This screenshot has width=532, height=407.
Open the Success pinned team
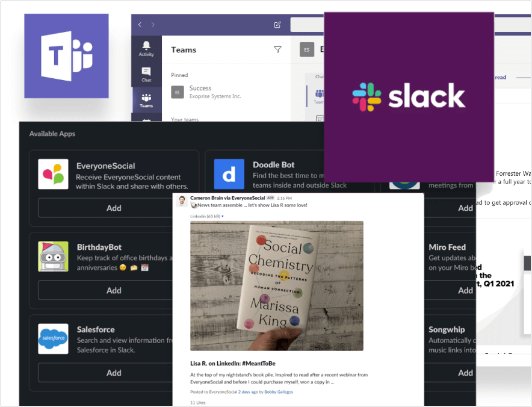pos(206,92)
